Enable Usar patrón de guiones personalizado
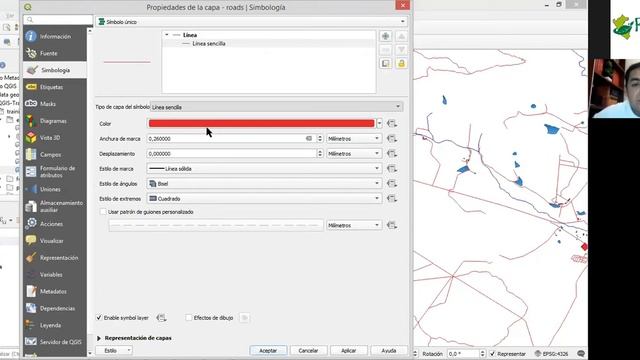The image size is (640, 360). [103, 212]
